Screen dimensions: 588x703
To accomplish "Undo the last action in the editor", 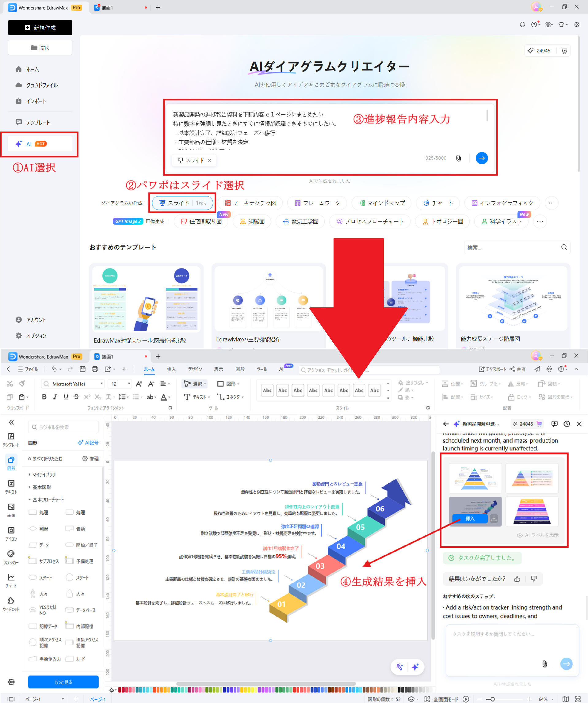I will pos(54,369).
